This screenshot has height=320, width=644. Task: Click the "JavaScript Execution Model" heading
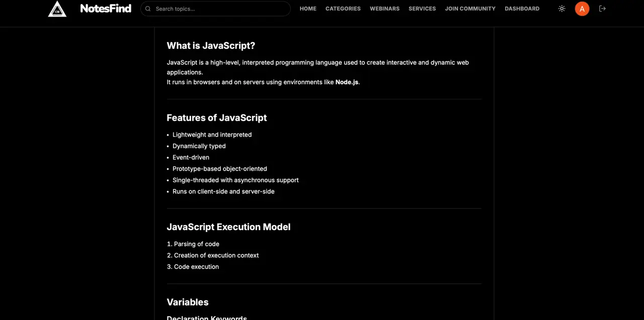point(228,227)
